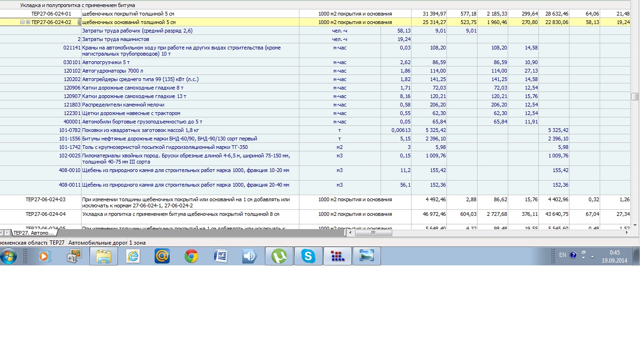Image resolution: width=644 pixels, height=362 pixels.
Task: Click the vertical scrollbar thumb at right edge
Action: pyautogui.click(x=635, y=97)
